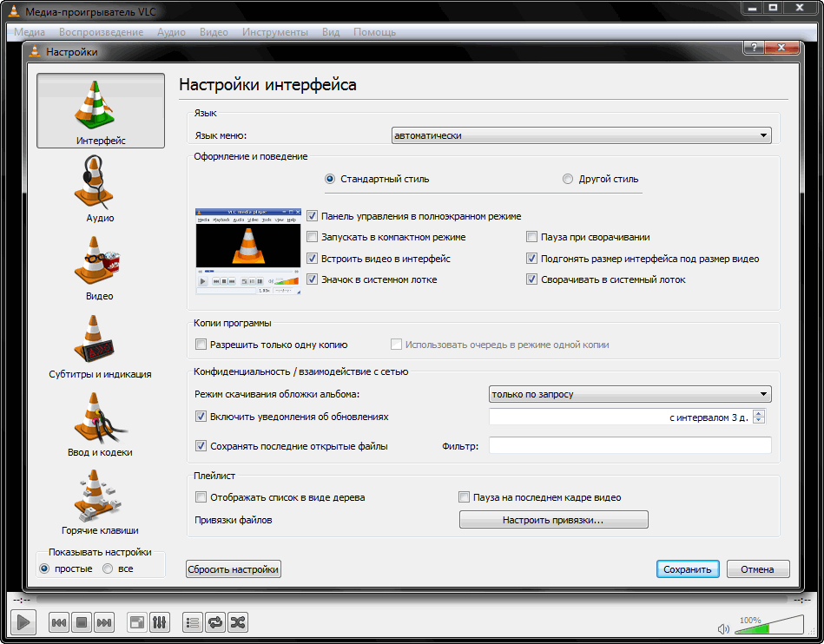
Task: Expand the Язык меню dropdown
Action: pyautogui.click(x=581, y=135)
